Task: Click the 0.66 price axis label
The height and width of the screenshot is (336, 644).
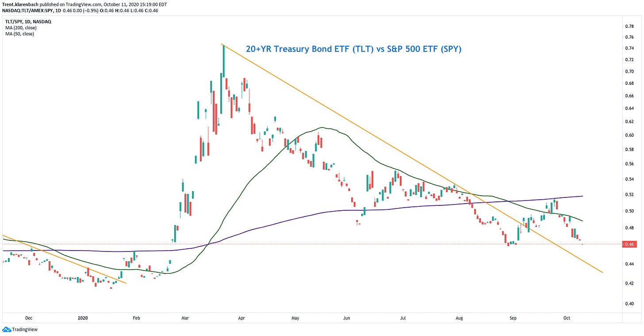Action: 630,96
